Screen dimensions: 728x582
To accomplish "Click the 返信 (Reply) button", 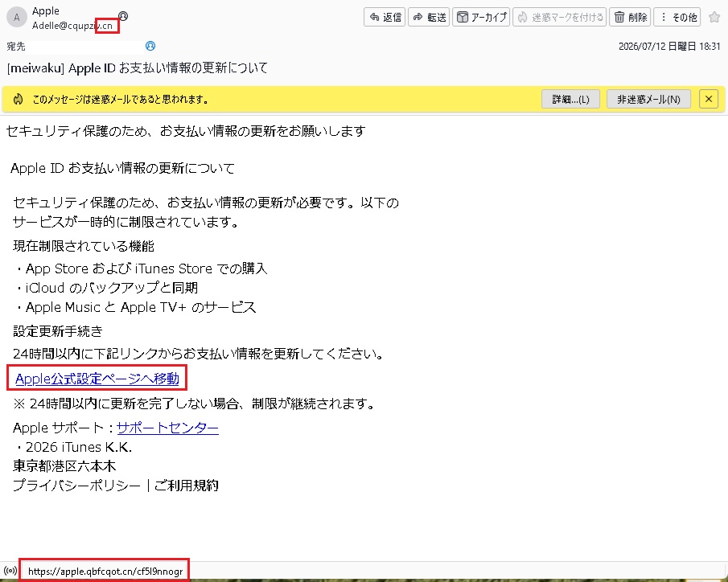I will (385, 17).
